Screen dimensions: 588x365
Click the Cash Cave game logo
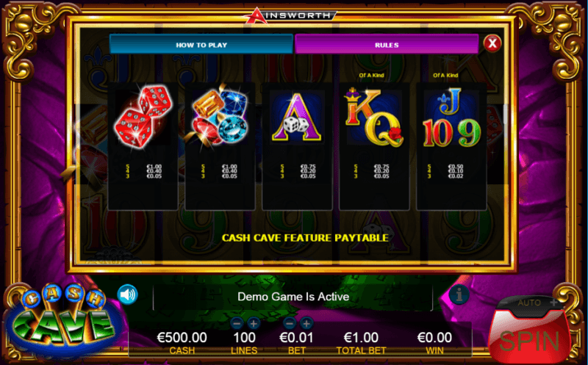point(62,319)
